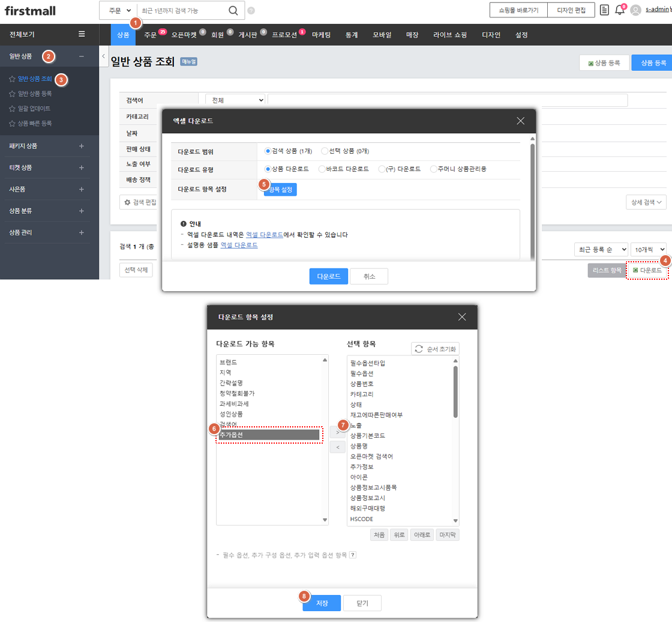Expand 상세 검색 options
Image resolution: width=672 pixels, height=622 pixels.
tap(646, 202)
